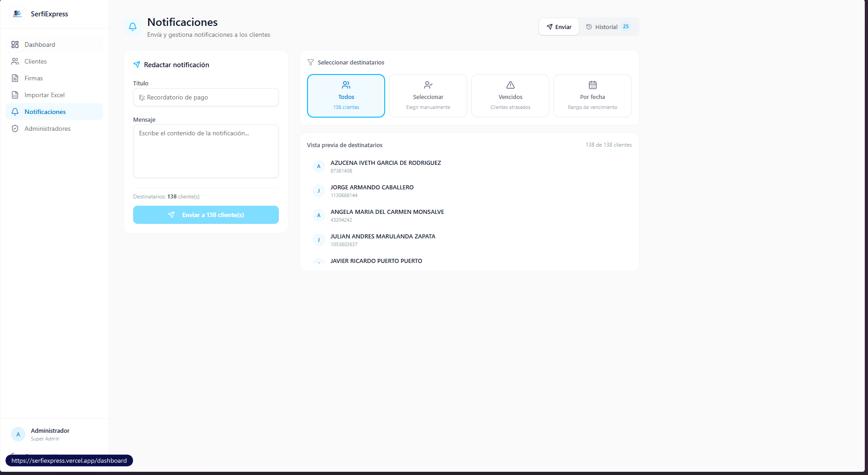Click avatar for JORGE ARMANDO CABALLERO

pyautogui.click(x=319, y=191)
